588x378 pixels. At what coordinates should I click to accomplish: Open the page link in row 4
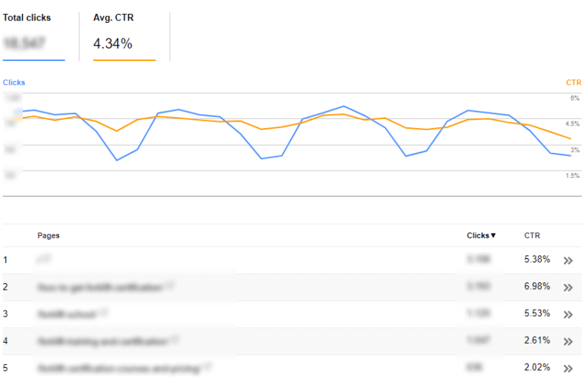tap(102, 341)
